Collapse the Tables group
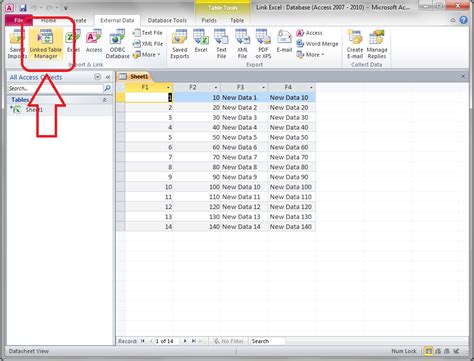The image size is (474, 361). click(104, 100)
